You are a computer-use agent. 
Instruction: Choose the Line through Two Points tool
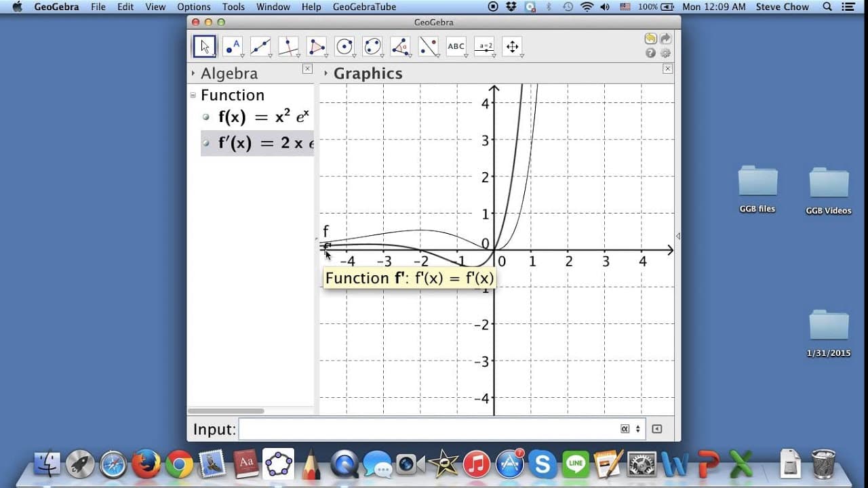260,46
